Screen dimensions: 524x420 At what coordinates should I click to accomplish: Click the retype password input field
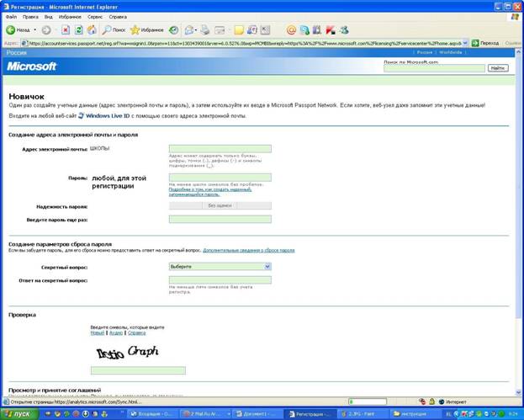(x=220, y=219)
